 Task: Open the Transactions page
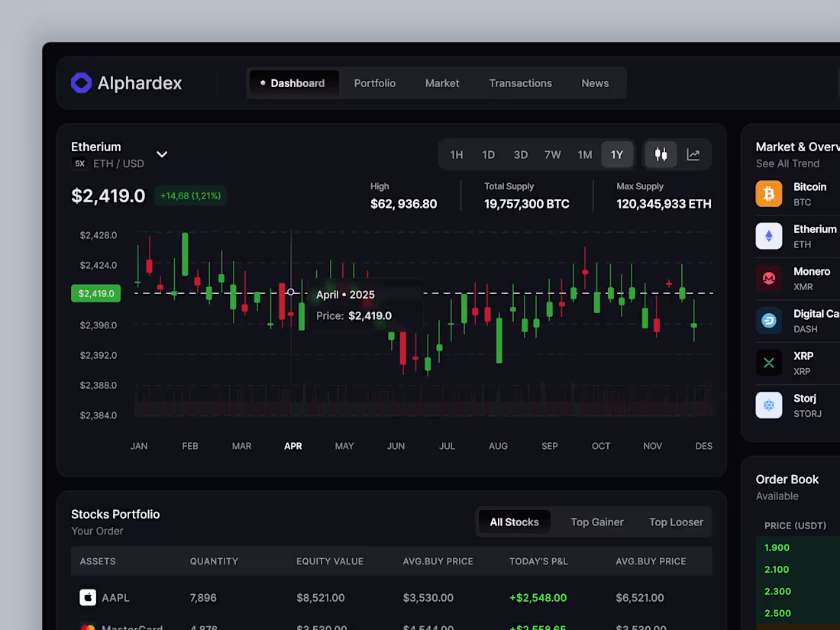click(521, 82)
